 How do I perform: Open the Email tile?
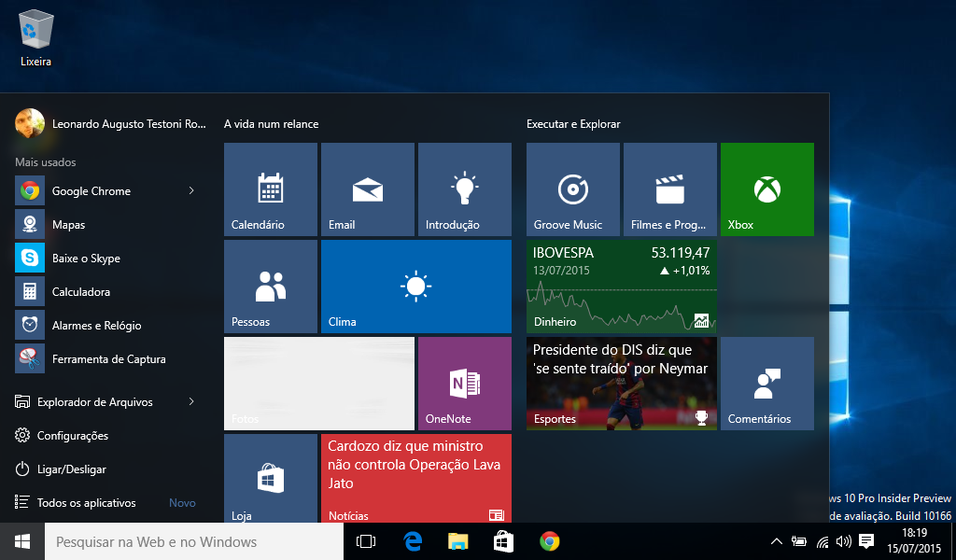pyautogui.click(x=368, y=189)
